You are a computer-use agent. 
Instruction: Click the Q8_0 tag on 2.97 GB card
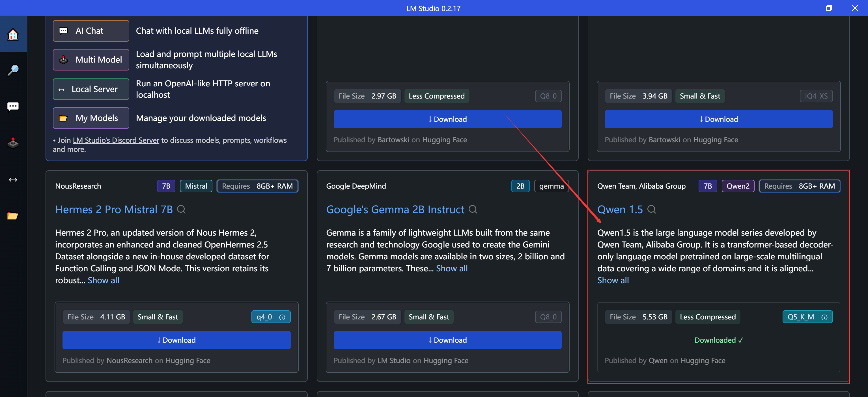548,96
